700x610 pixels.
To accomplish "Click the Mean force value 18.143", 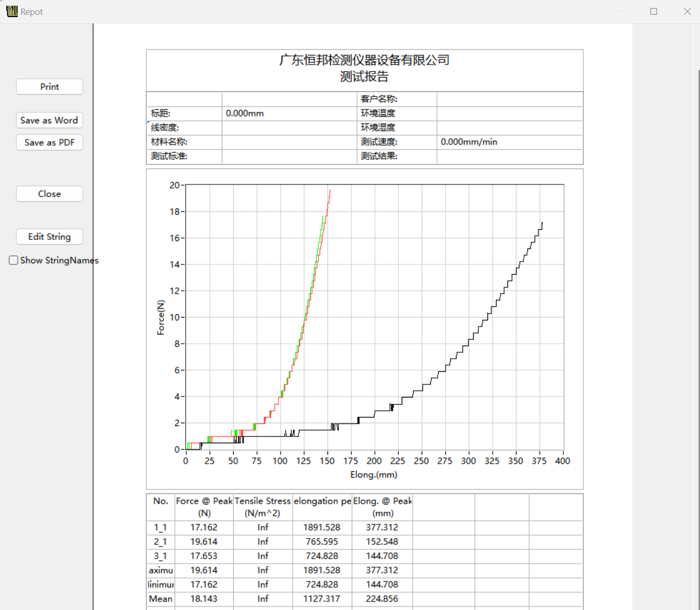I will [x=204, y=599].
